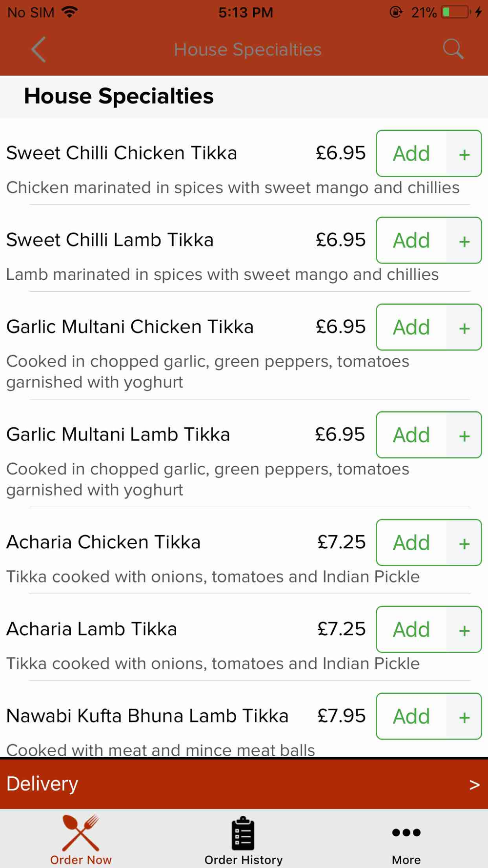
Task: Add Sweet Chilli Lamb Tikka to order
Action: (411, 241)
